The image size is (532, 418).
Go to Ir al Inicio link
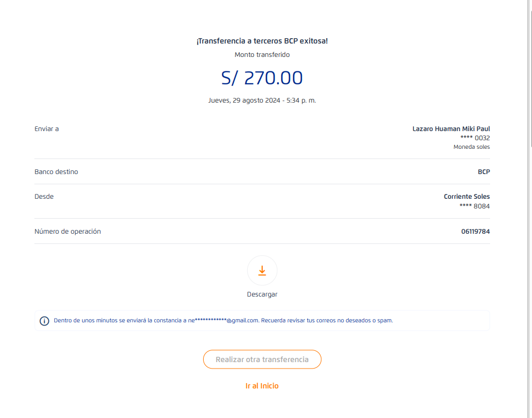coord(262,386)
